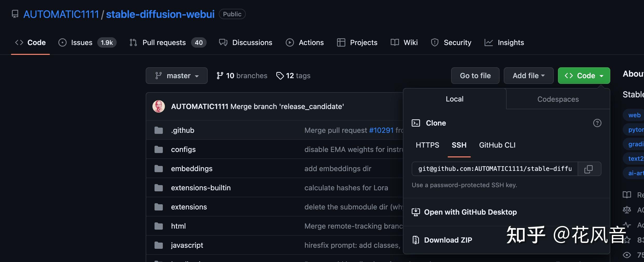The width and height of the screenshot is (644, 262).
Task: Click the Clone terminal icon
Action: (x=416, y=123)
